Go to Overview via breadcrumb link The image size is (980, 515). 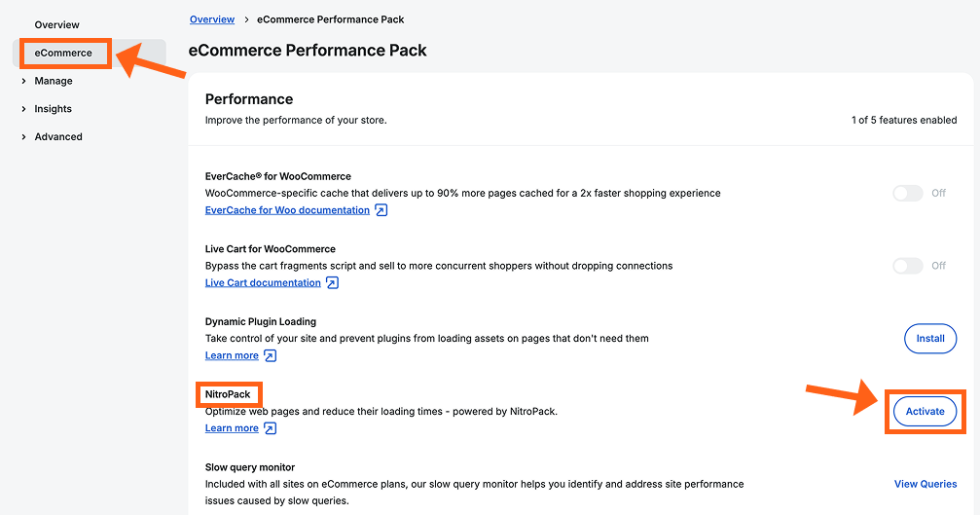(x=212, y=19)
